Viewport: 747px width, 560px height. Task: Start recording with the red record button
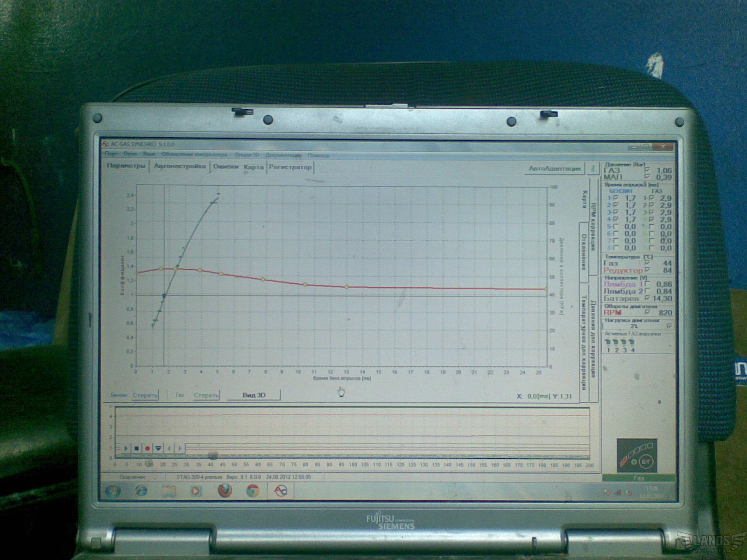click(x=148, y=448)
